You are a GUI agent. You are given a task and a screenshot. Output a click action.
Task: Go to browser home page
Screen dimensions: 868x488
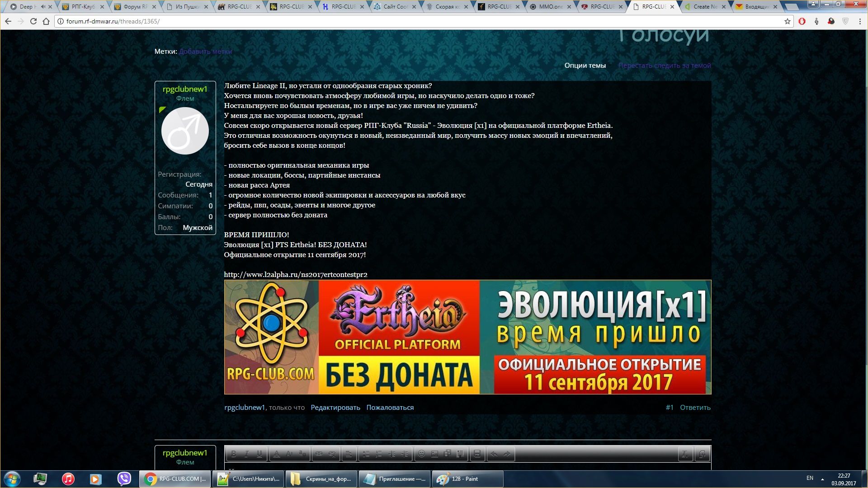[46, 21]
